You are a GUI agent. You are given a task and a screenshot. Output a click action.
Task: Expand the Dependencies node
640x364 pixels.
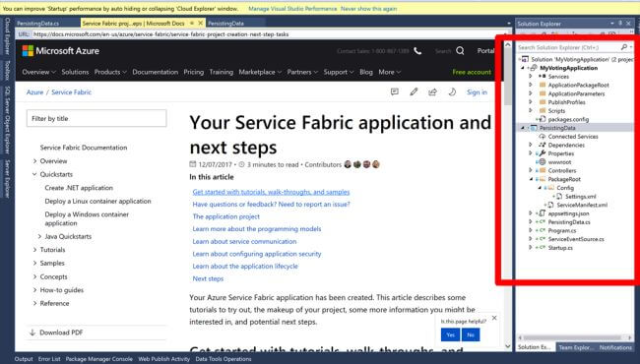point(531,145)
